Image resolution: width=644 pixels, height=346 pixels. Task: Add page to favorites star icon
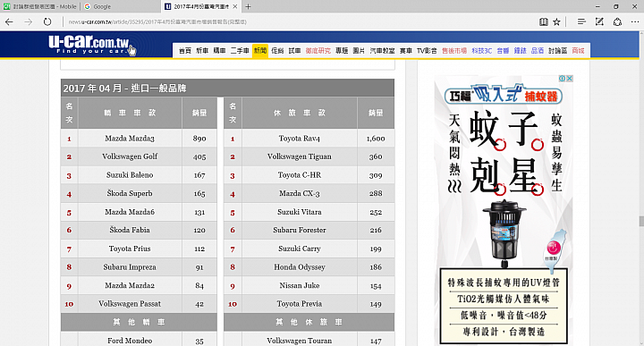(x=556, y=21)
